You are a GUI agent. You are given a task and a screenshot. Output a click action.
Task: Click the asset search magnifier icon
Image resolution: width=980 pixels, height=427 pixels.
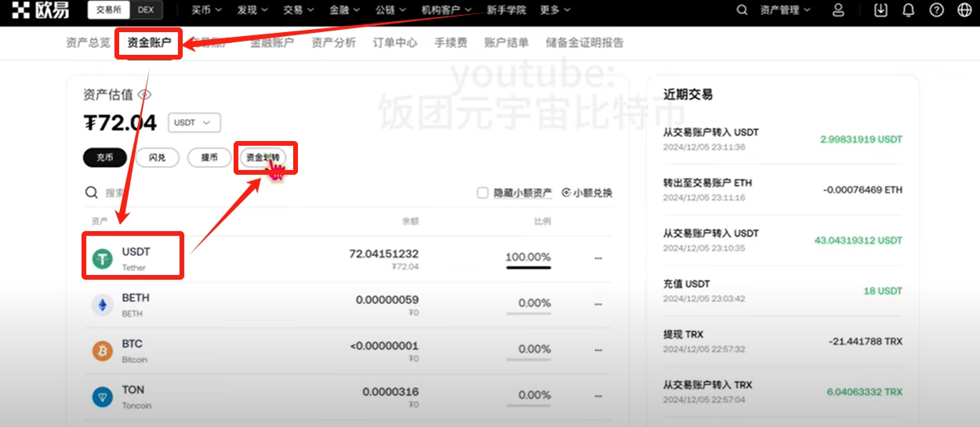[x=92, y=193]
